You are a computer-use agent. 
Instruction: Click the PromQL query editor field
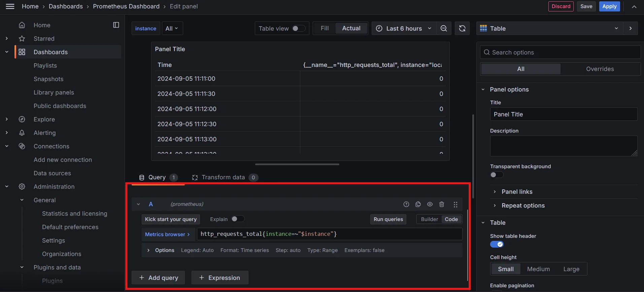point(330,234)
